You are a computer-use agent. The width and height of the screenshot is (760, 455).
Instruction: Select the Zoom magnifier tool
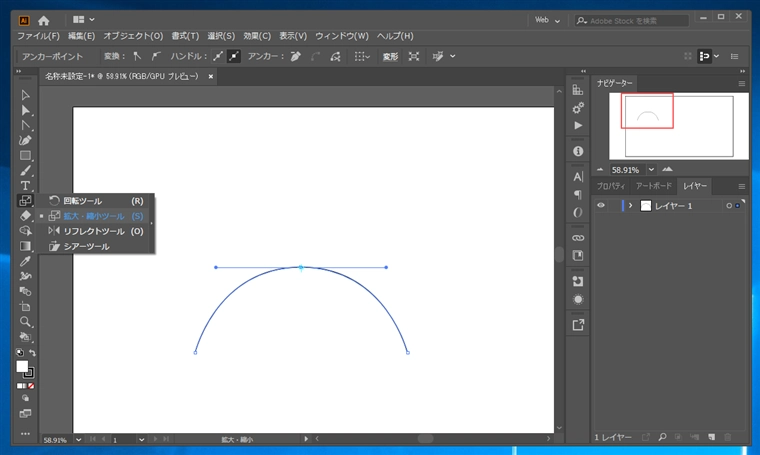25,322
